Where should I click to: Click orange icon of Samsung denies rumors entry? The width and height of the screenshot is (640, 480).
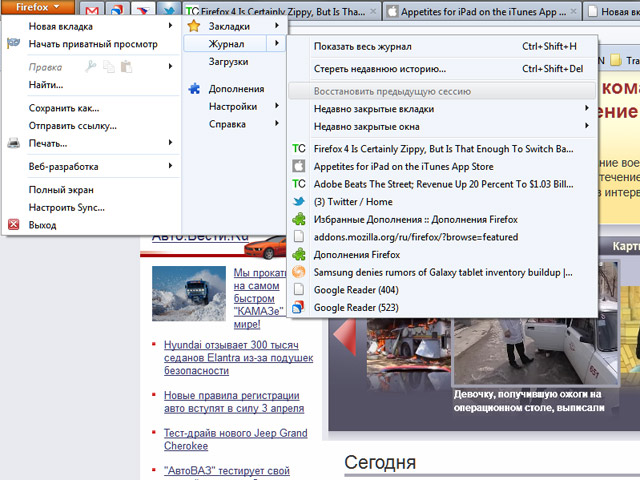(299, 272)
